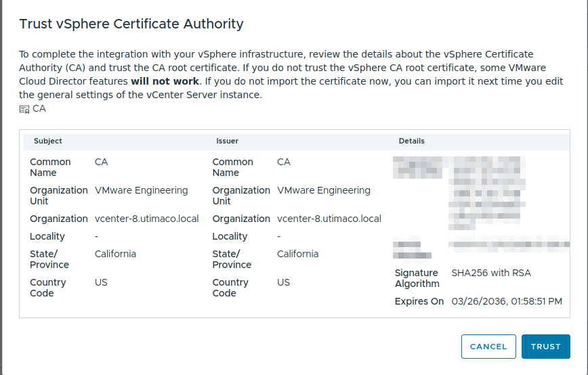Click the bold 'will not work' text
This screenshot has height=375, width=588.
pyautogui.click(x=165, y=81)
